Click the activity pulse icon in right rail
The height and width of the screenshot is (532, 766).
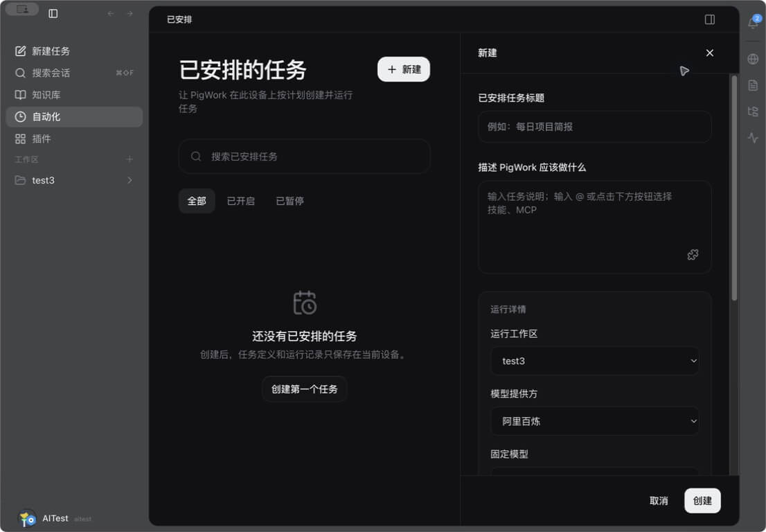754,138
